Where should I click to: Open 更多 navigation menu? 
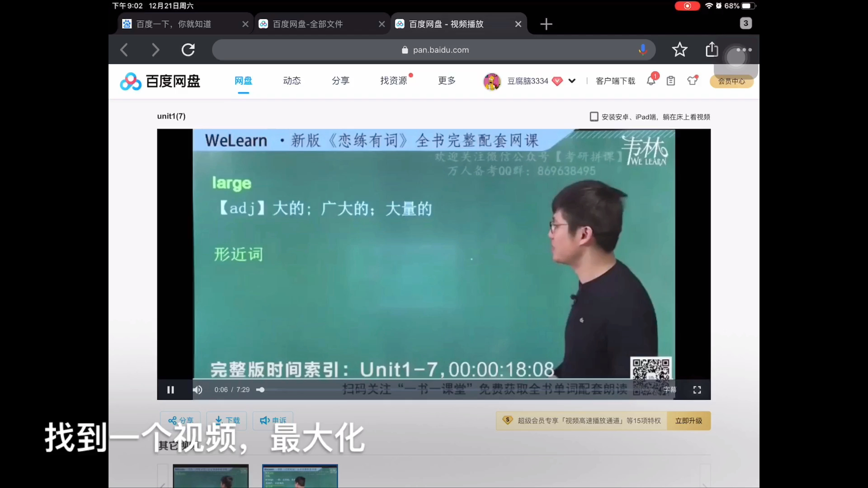coord(447,80)
